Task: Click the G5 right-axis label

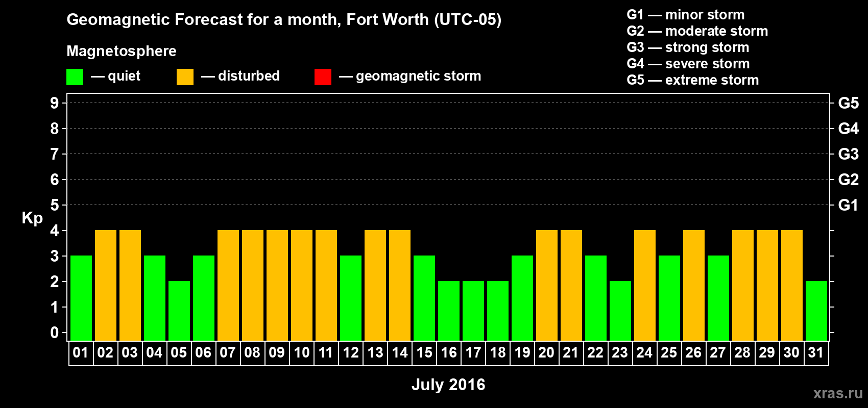Action: (x=849, y=104)
